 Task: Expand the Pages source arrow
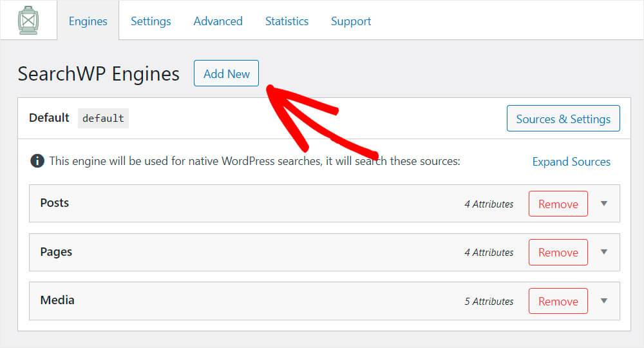[604, 252]
